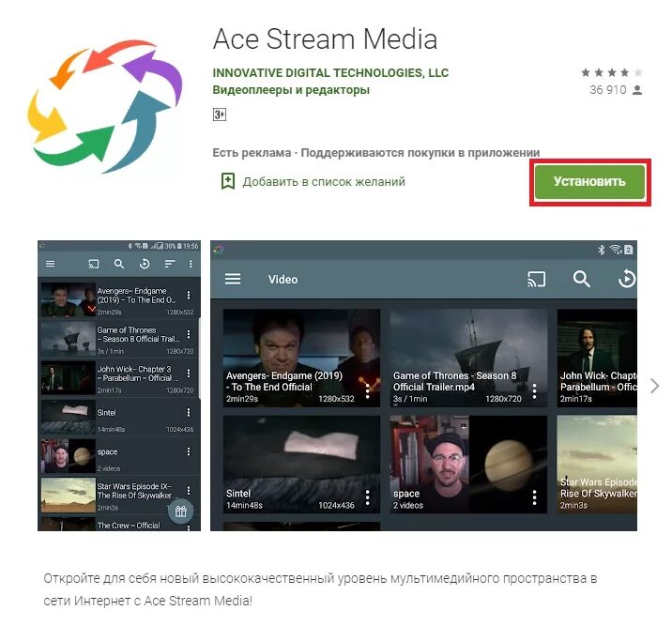Open Sintel video card in grid
Screen dimensions: 672x626
pyautogui.click(x=301, y=464)
